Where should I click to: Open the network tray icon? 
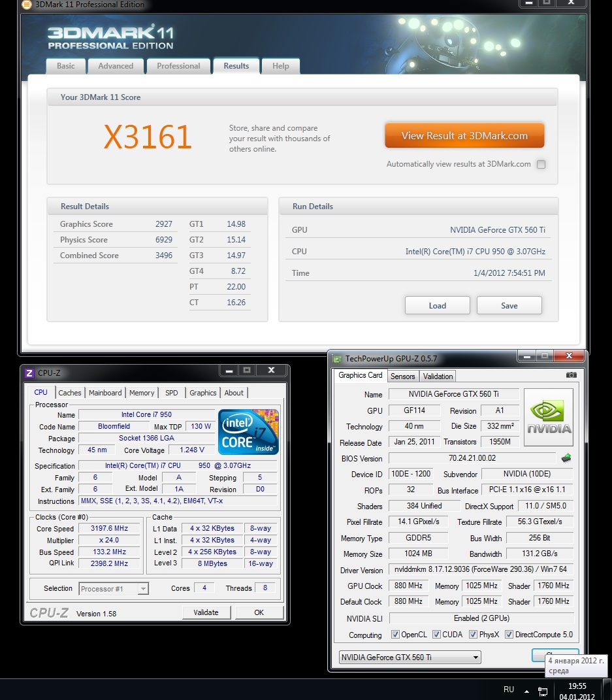pyautogui.click(x=542, y=691)
